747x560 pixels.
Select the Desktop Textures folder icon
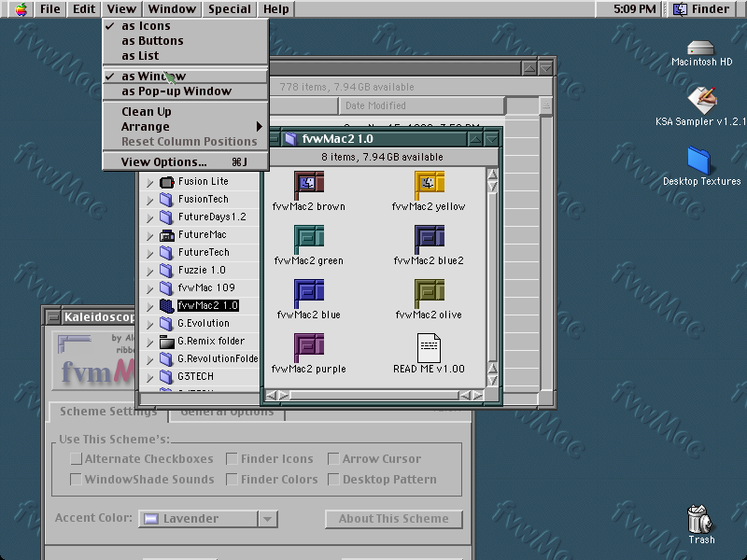click(x=698, y=161)
